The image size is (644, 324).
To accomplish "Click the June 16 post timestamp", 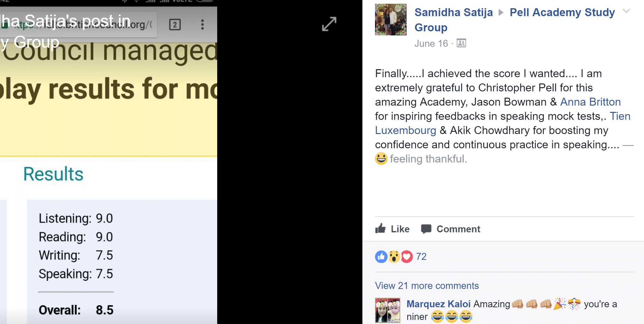I will coord(431,44).
